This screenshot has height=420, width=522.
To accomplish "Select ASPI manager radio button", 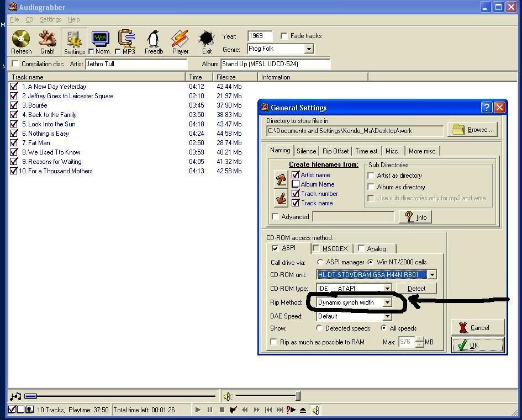I will [x=320, y=262].
